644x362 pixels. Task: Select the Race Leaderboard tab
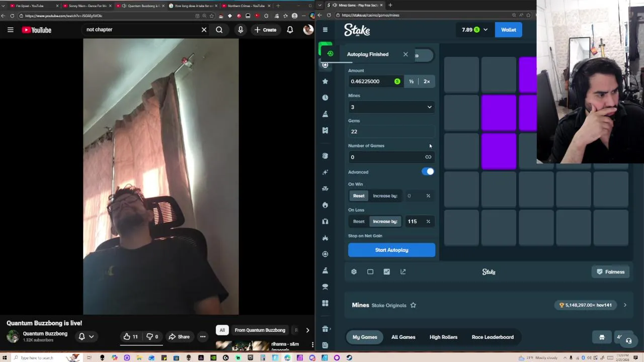(x=493, y=337)
